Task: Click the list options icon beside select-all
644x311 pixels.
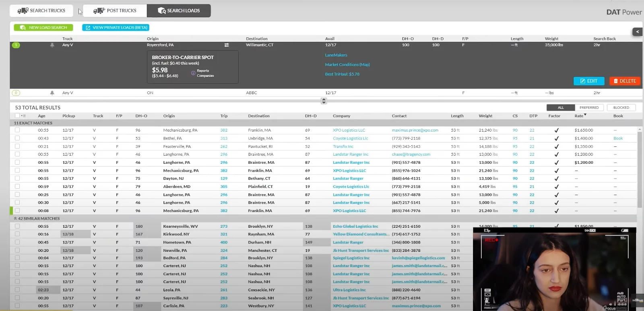Action: [23, 116]
